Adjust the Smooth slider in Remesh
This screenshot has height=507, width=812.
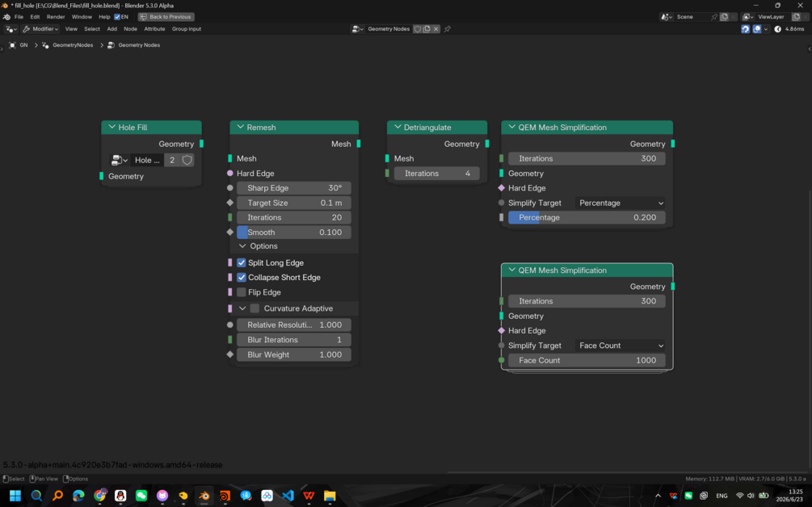pos(293,233)
